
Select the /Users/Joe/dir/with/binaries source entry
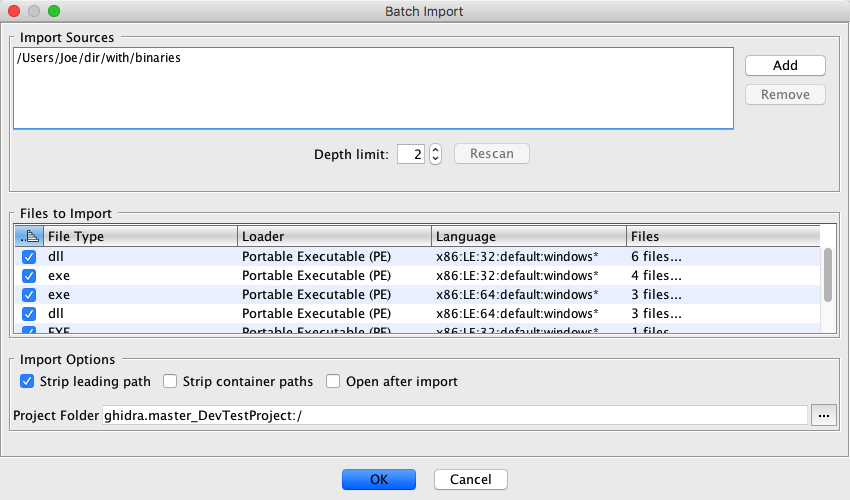pyautogui.click(x=99, y=59)
